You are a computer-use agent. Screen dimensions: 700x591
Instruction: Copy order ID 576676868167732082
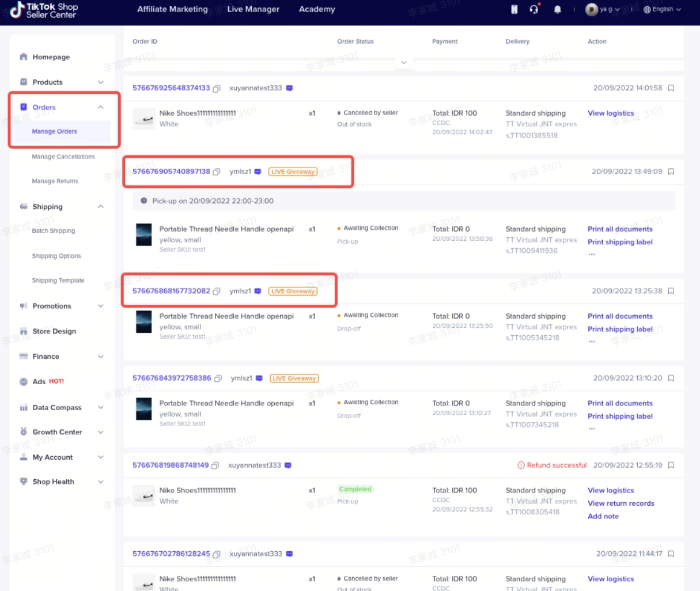217,291
